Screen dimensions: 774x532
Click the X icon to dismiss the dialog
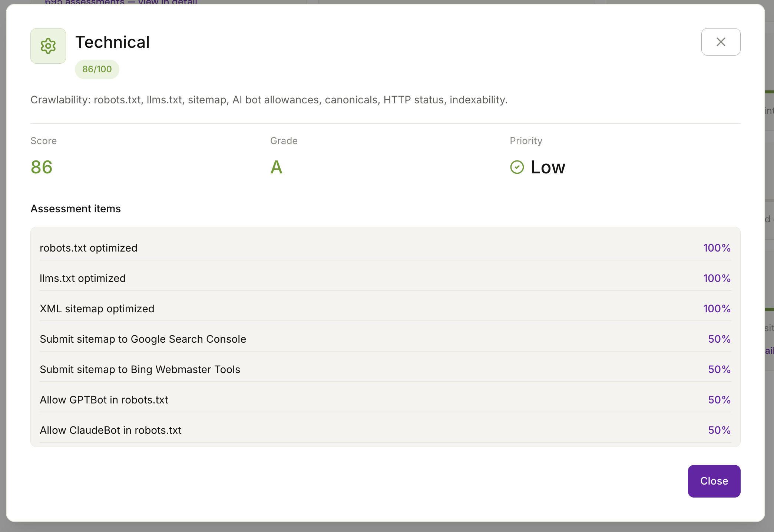pyautogui.click(x=720, y=41)
